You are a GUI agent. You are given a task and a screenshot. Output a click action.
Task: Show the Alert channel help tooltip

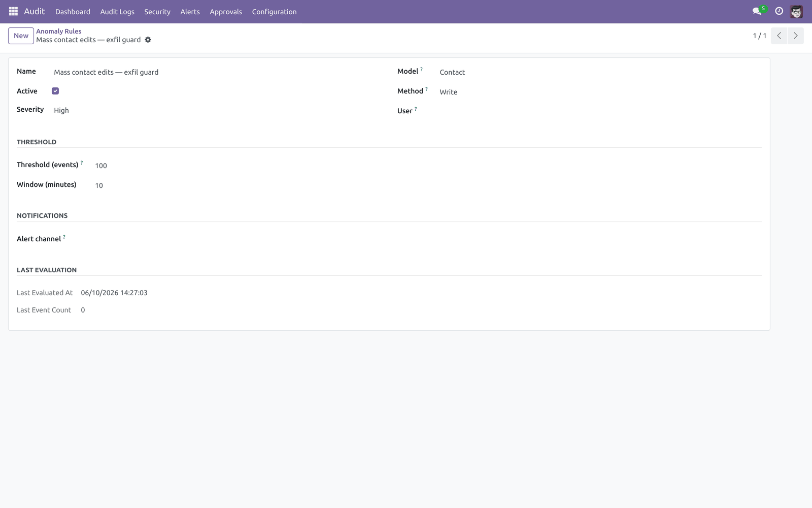click(x=64, y=237)
